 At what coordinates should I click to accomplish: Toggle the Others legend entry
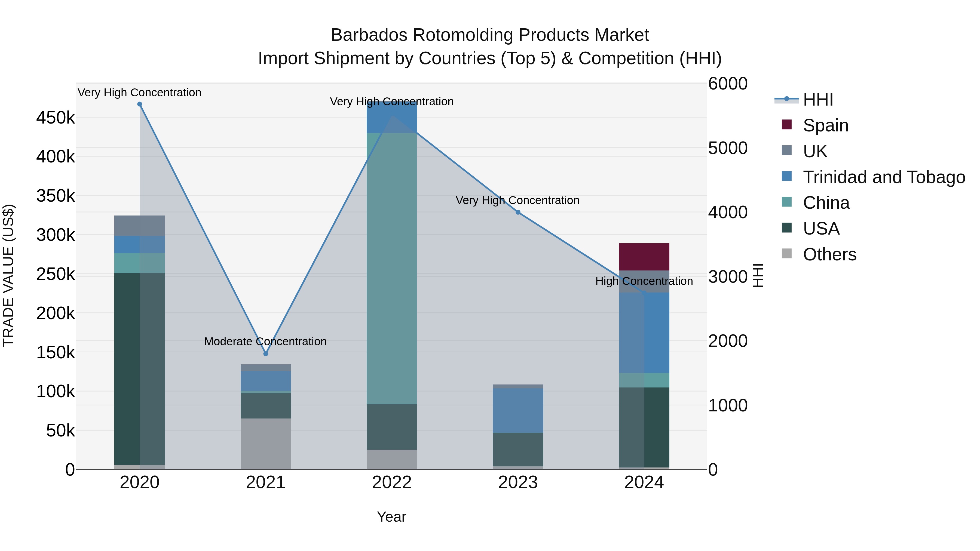(x=819, y=254)
